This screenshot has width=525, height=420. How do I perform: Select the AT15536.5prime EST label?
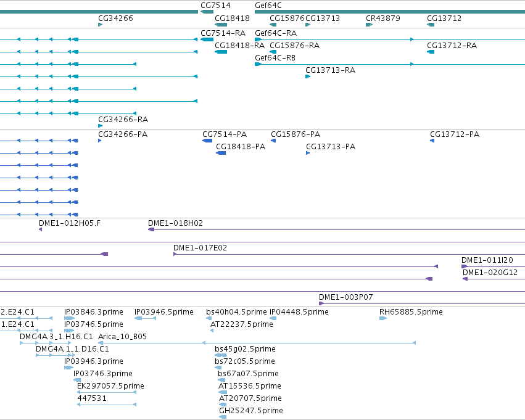(250, 386)
